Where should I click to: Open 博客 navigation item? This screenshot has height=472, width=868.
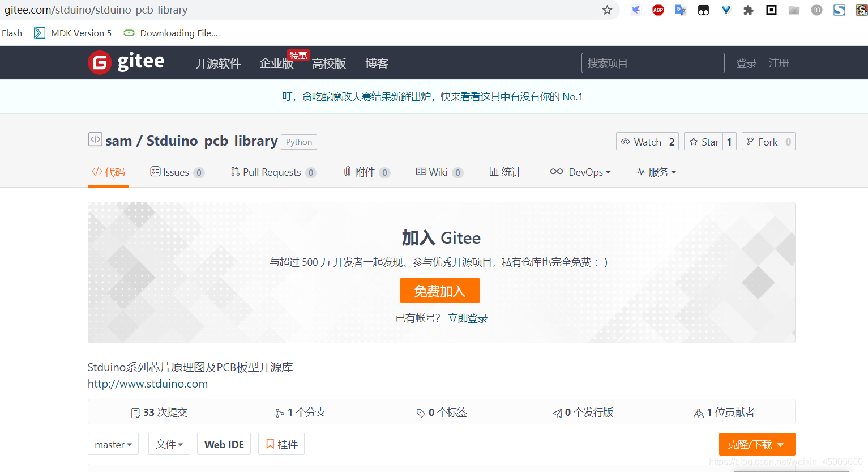(x=377, y=63)
